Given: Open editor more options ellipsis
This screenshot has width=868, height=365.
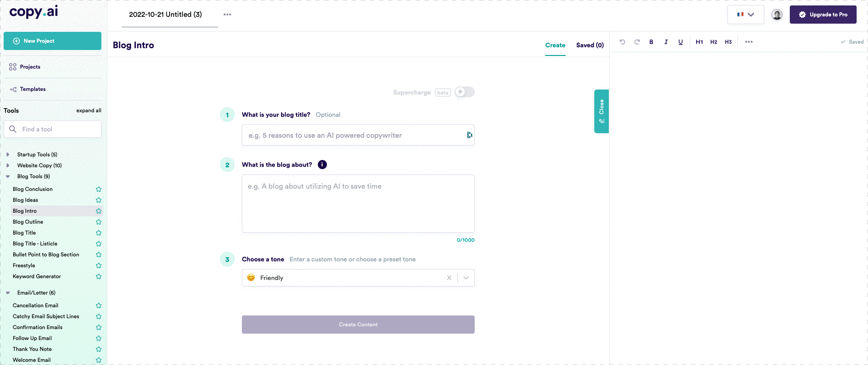Looking at the screenshot, I should tap(749, 42).
